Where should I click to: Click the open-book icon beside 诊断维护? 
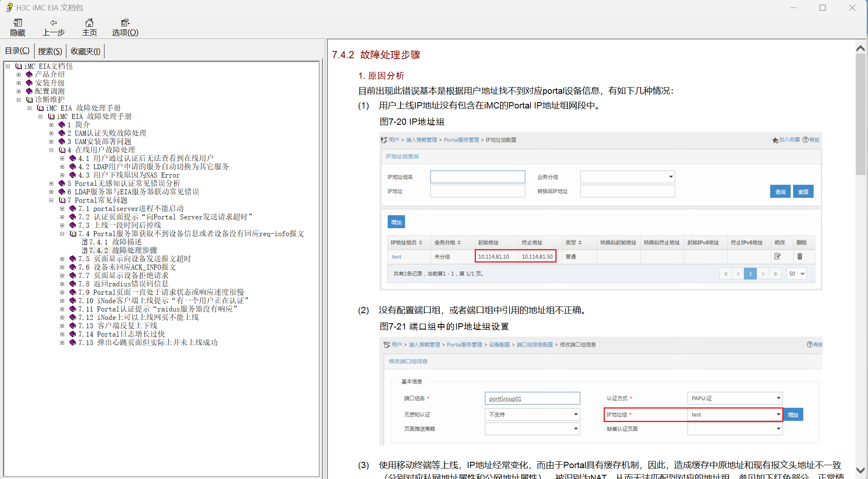coord(29,100)
